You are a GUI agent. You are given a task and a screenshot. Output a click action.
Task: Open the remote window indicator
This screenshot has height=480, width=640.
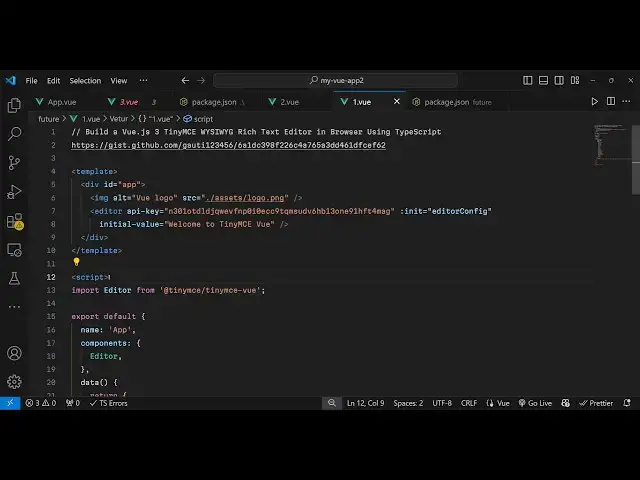(x=10, y=403)
